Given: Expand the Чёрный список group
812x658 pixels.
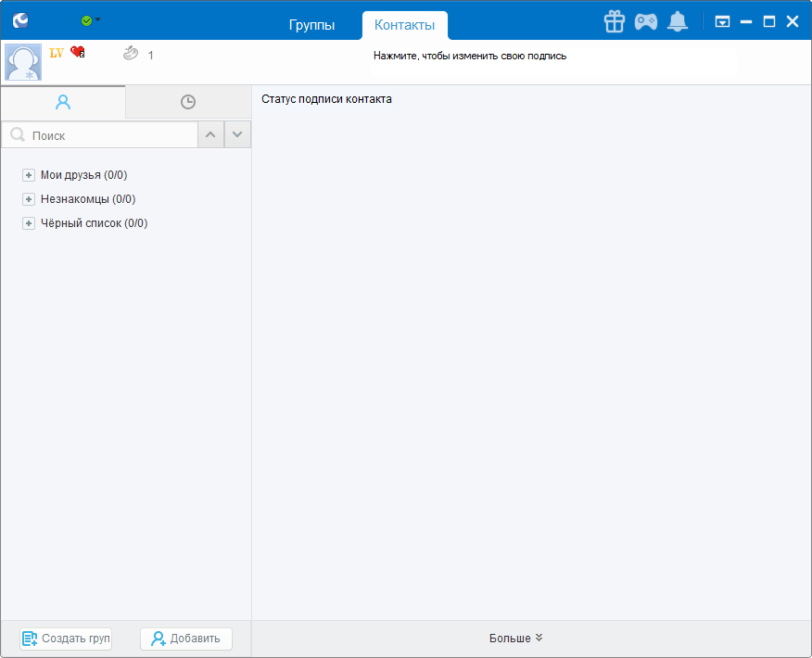Looking at the screenshot, I should (x=29, y=223).
